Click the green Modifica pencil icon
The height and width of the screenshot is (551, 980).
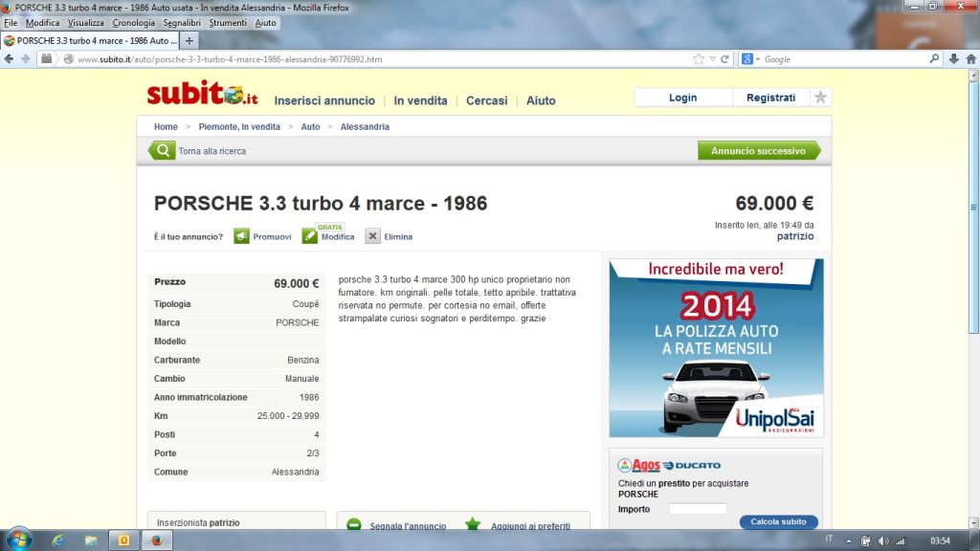[309, 236]
